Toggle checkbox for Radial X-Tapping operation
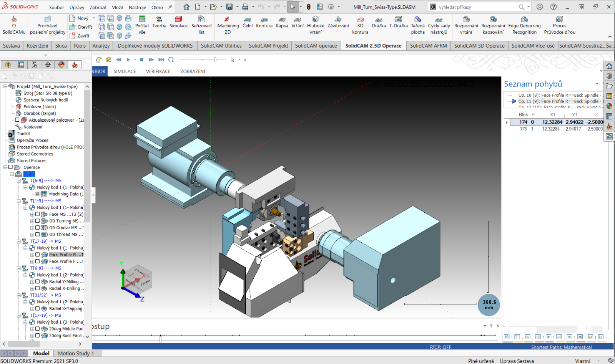Screen dimensions: 615x364 click(37, 308)
